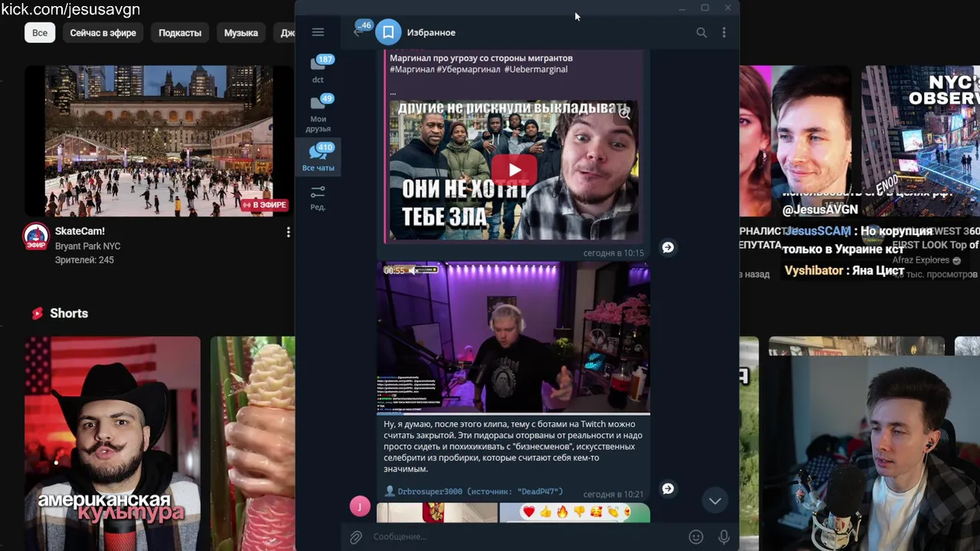Open the SkateCam! video title

(x=80, y=231)
